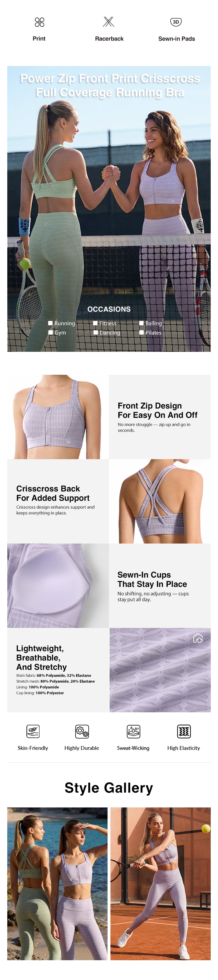
Task: Click the Print four-petal icon
Action: tap(40, 22)
